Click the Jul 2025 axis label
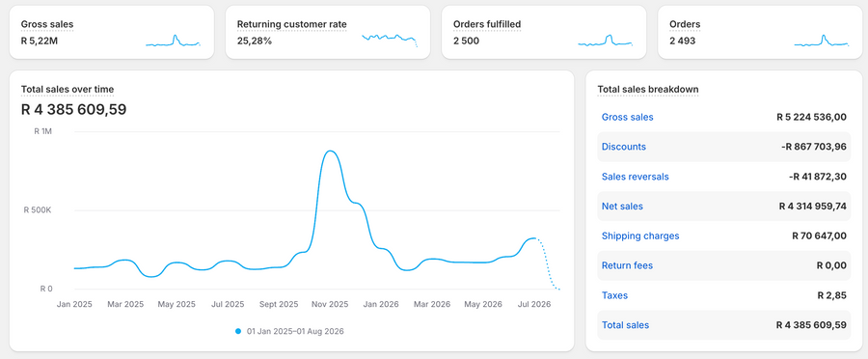Image resolution: width=868 pixels, height=359 pixels. point(228,304)
